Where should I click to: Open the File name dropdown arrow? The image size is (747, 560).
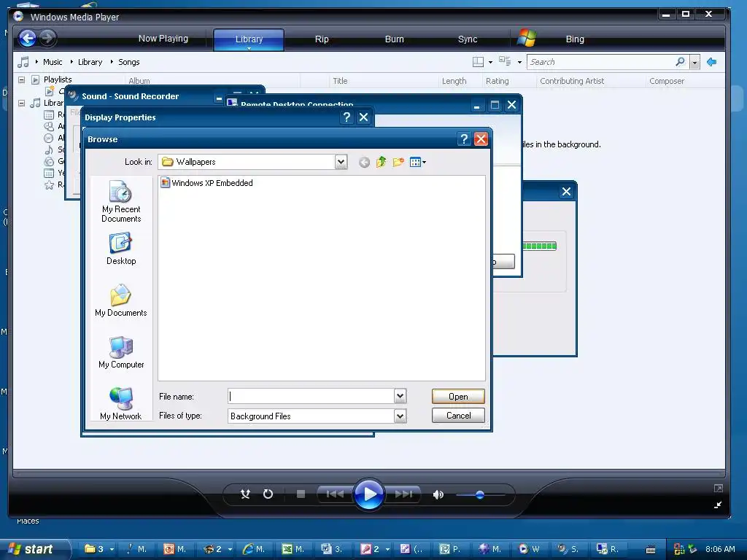point(400,396)
